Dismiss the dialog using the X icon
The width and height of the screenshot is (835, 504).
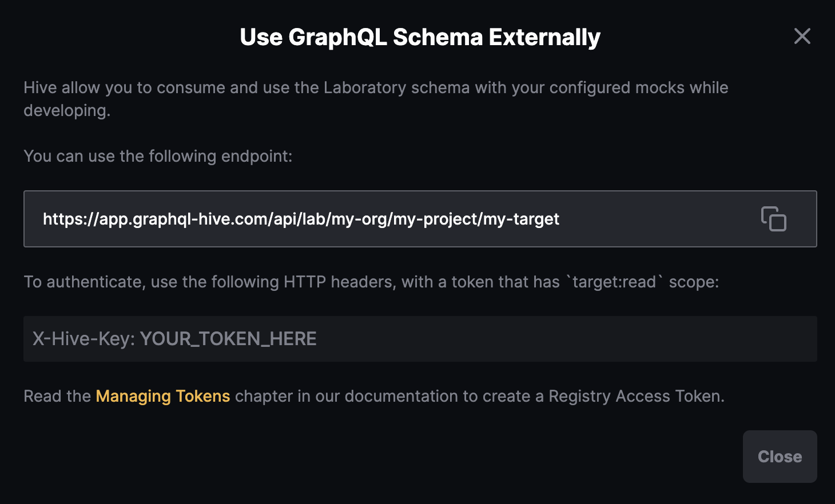coord(802,37)
